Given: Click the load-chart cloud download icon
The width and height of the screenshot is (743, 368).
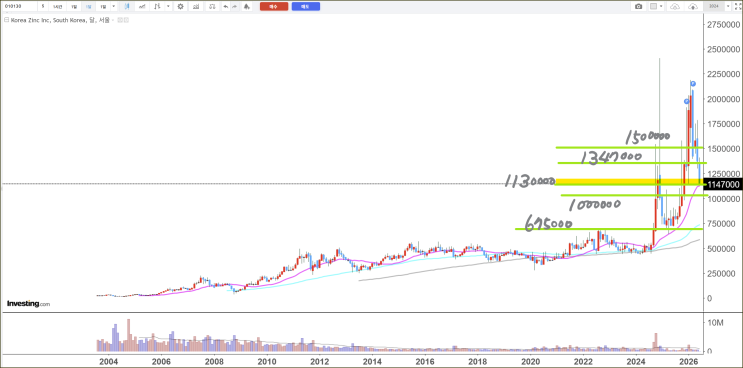Looking at the screenshot, I should point(675,6).
